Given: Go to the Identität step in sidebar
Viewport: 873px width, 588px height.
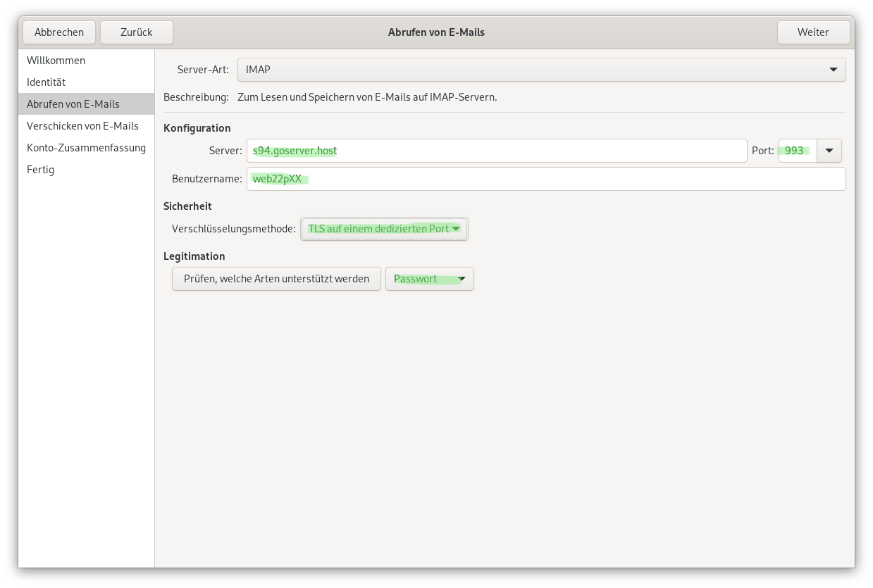Looking at the screenshot, I should 46,82.
